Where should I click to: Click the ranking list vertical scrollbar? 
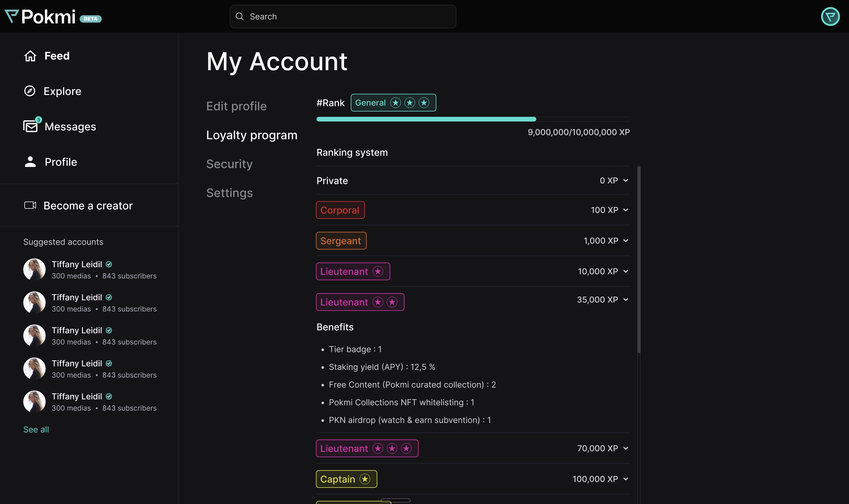click(x=639, y=260)
